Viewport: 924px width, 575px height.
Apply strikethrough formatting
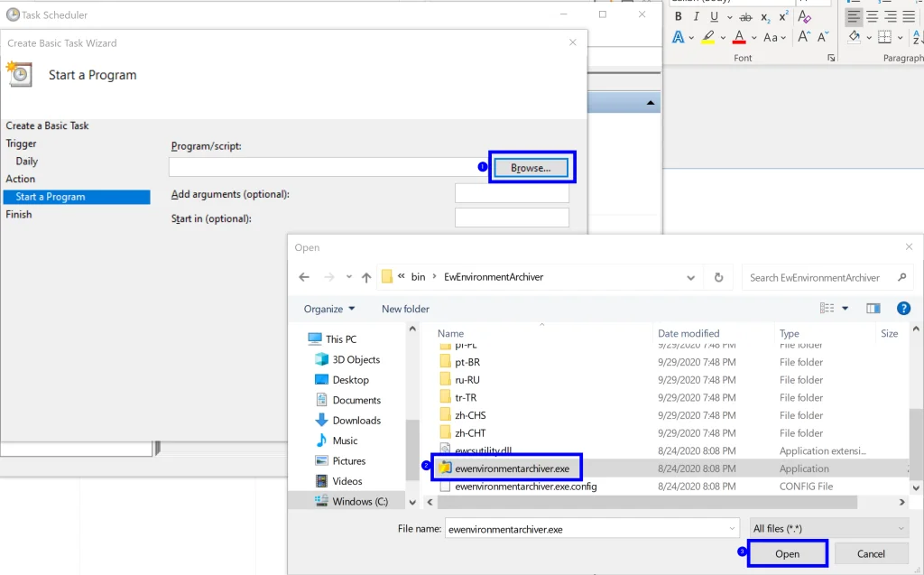pos(745,16)
